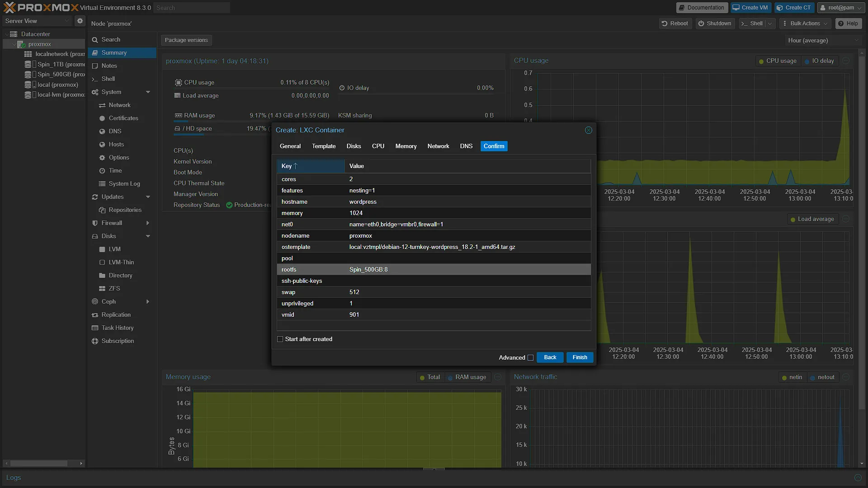This screenshot has width=868, height=488.
Task: Open Certificates in the node menu
Action: coord(123,118)
